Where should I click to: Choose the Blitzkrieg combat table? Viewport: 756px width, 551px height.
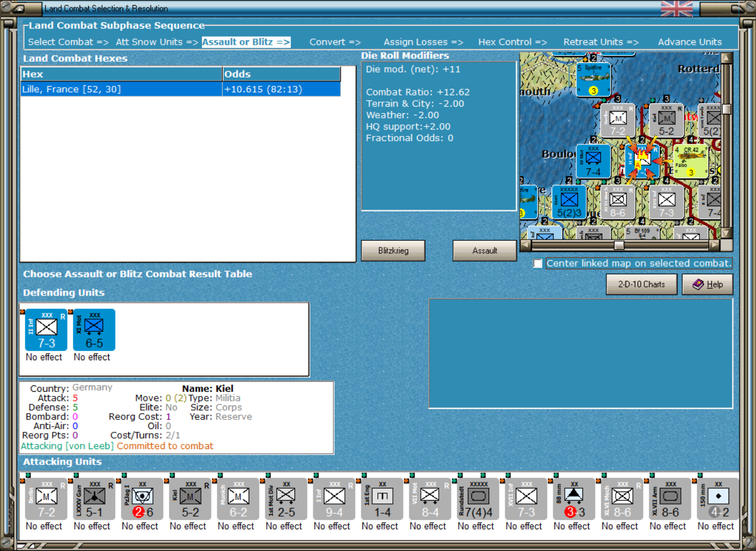393,251
